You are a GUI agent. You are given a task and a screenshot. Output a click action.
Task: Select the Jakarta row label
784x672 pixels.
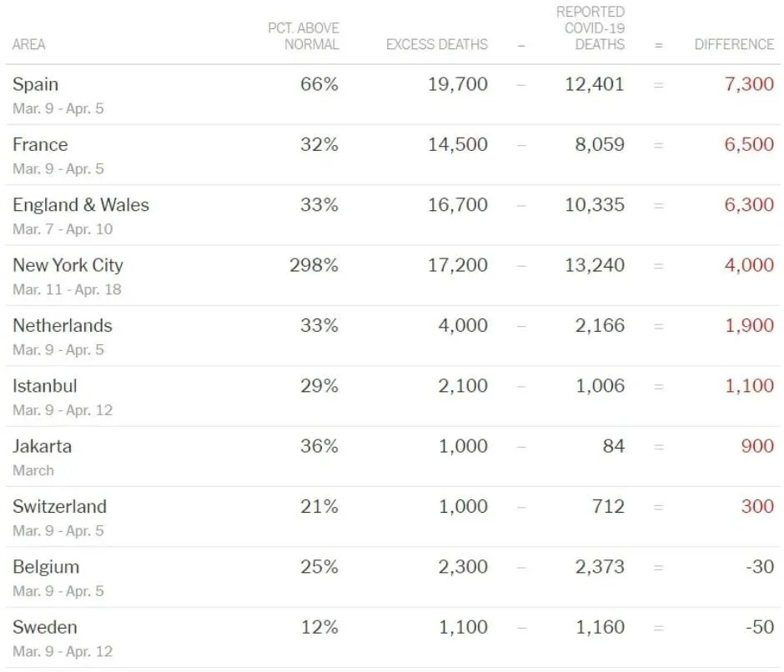point(43,446)
